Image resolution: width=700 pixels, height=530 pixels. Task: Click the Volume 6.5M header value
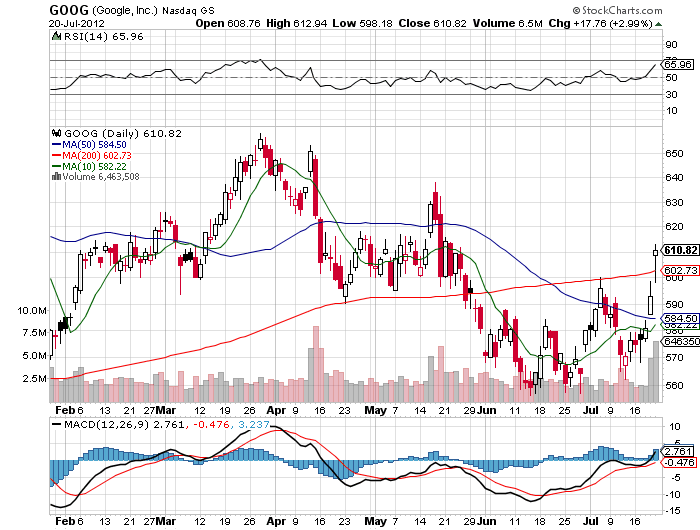click(x=508, y=23)
